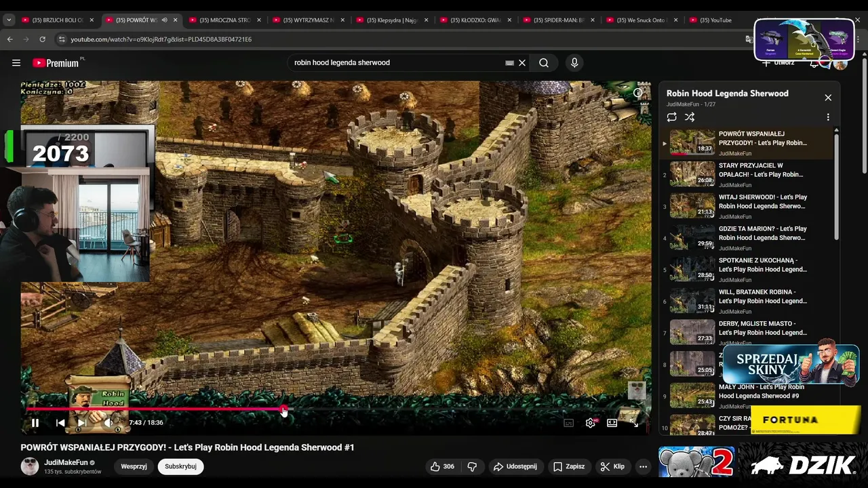Open JudiMakeFun channel name link
Screen dimensions: 868x488
pyautogui.click(x=66, y=462)
